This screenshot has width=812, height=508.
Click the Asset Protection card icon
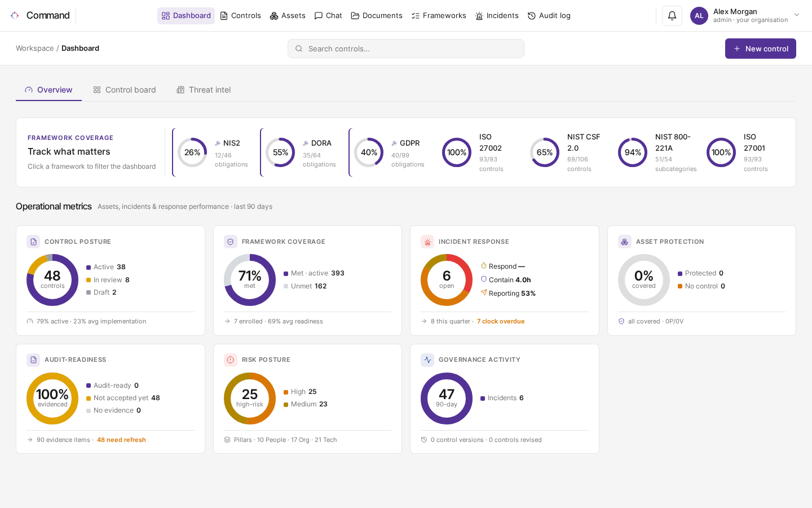pos(625,242)
